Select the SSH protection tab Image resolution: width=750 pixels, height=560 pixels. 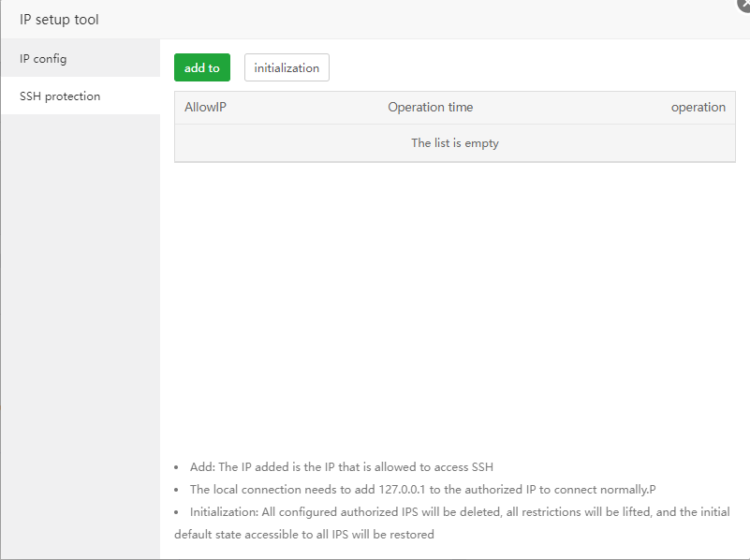[60, 96]
